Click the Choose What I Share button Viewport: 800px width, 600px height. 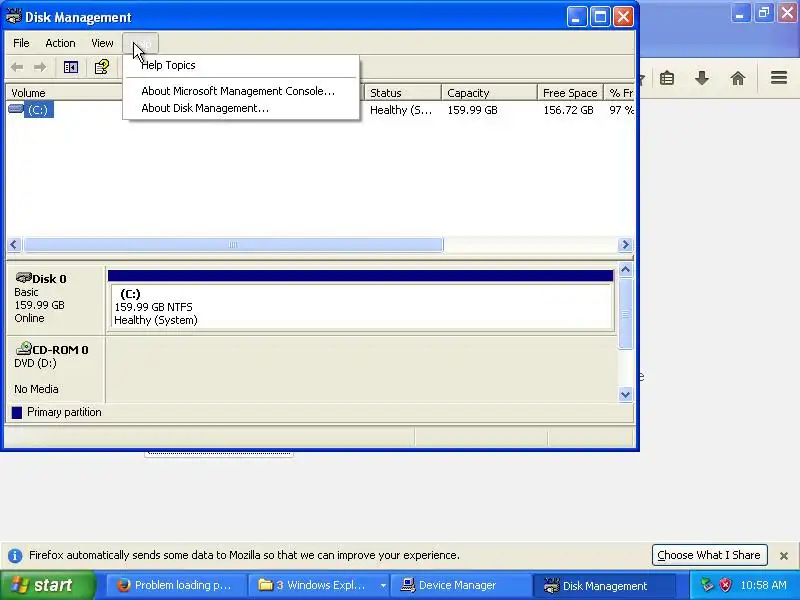coord(709,555)
